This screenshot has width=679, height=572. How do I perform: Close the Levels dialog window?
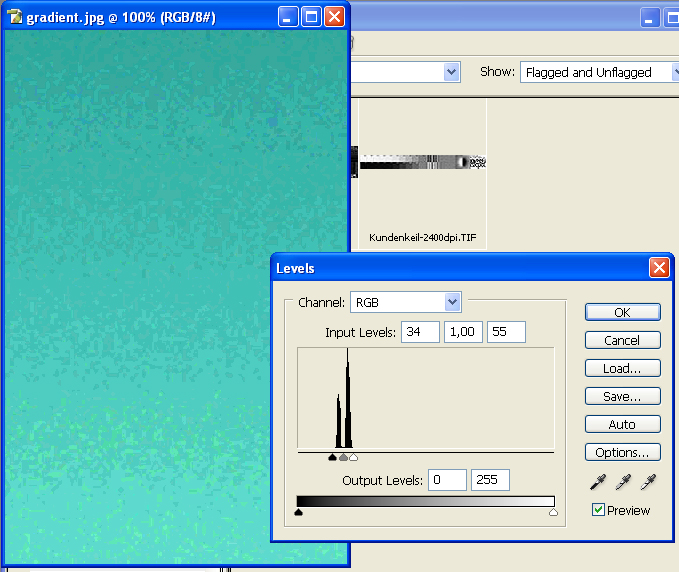pyautogui.click(x=659, y=268)
